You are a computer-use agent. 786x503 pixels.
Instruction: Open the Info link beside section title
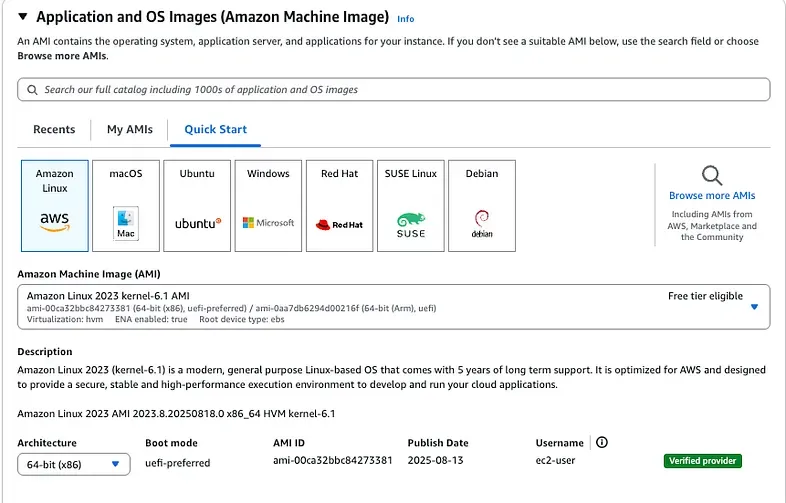[405, 19]
